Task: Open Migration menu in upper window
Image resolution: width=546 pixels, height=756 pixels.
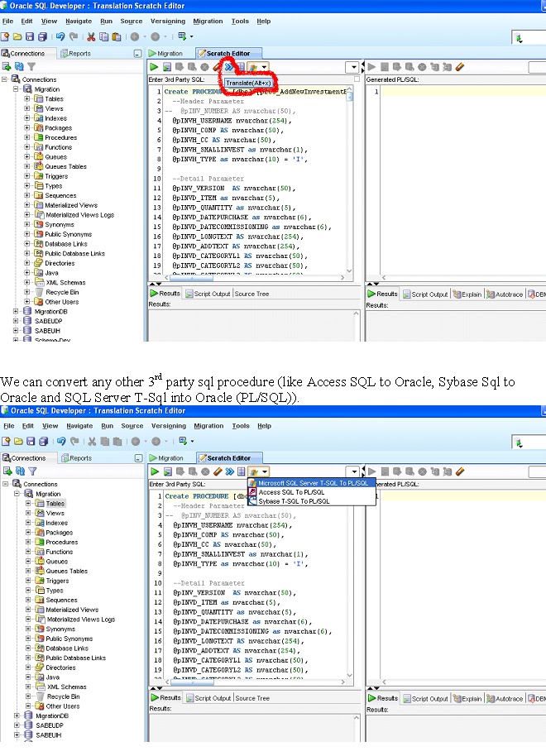Action: point(208,22)
